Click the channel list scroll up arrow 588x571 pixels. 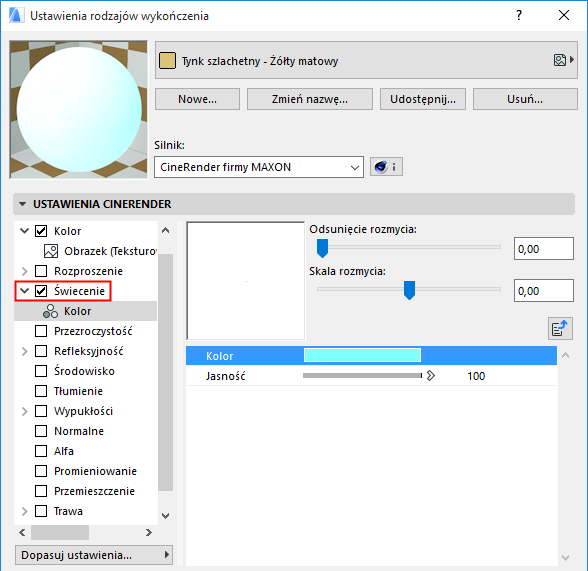165,230
